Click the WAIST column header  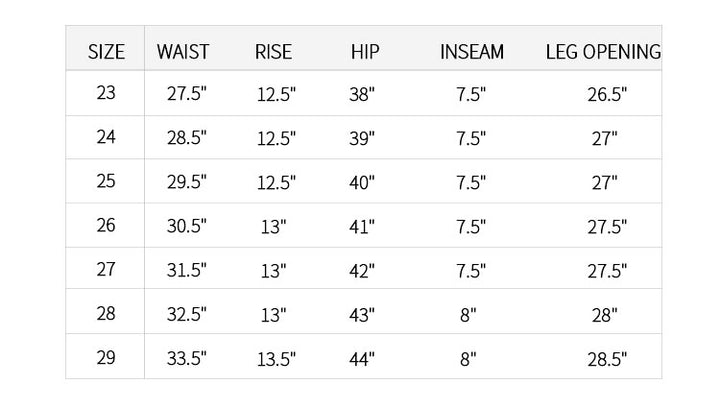click(183, 52)
